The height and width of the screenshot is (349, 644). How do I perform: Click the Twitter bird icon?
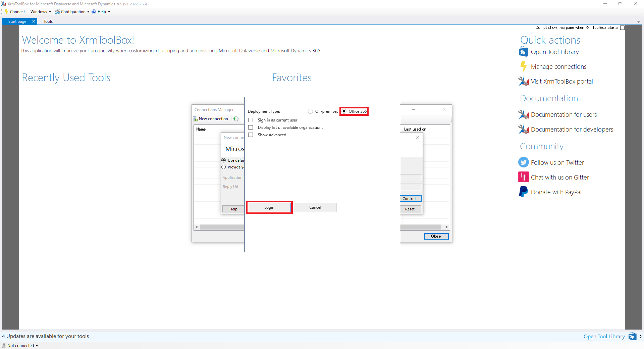click(523, 162)
